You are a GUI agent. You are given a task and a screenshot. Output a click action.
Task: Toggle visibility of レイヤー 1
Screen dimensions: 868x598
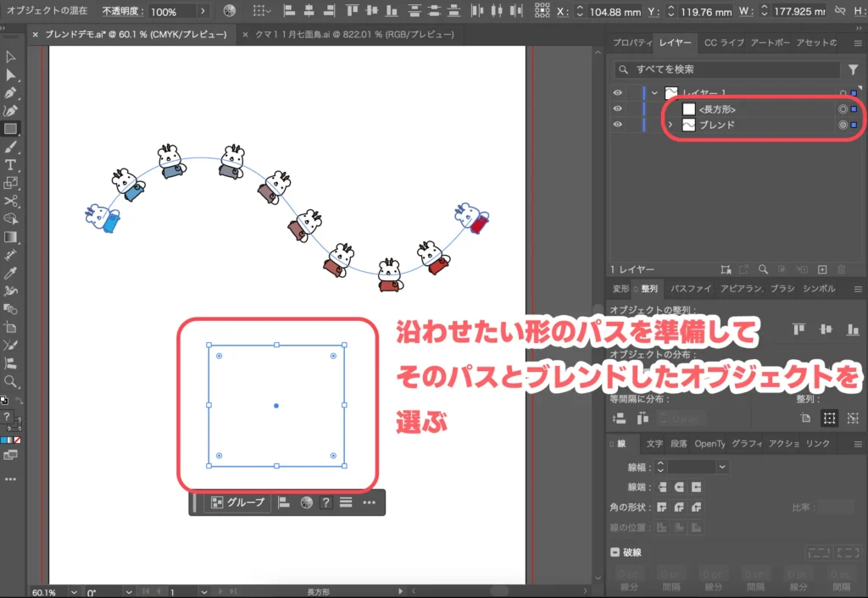[618, 92]
